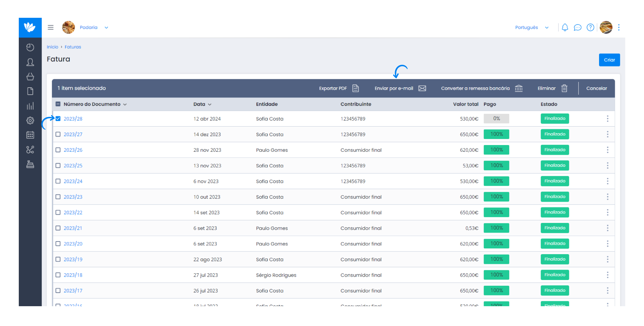Click Finalizado status badge for 2023/28
Viewport: 644px width, 326px height.
(x=555, y=119)
